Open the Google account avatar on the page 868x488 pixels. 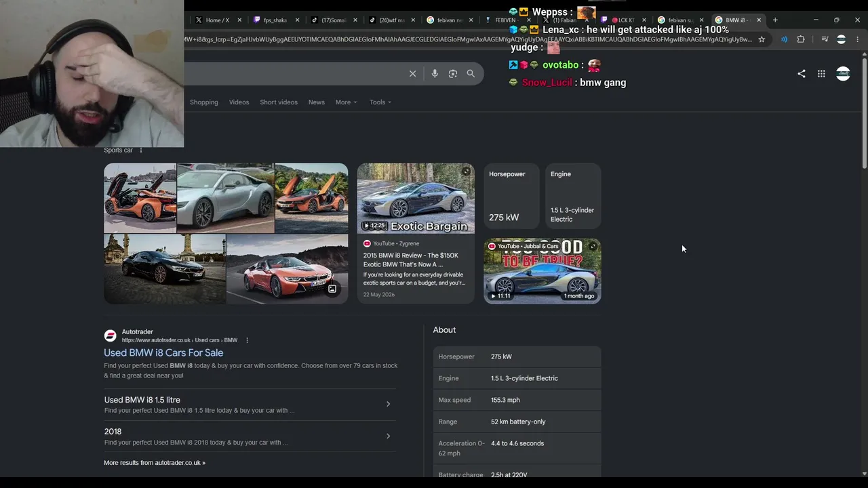pos(843,74)
